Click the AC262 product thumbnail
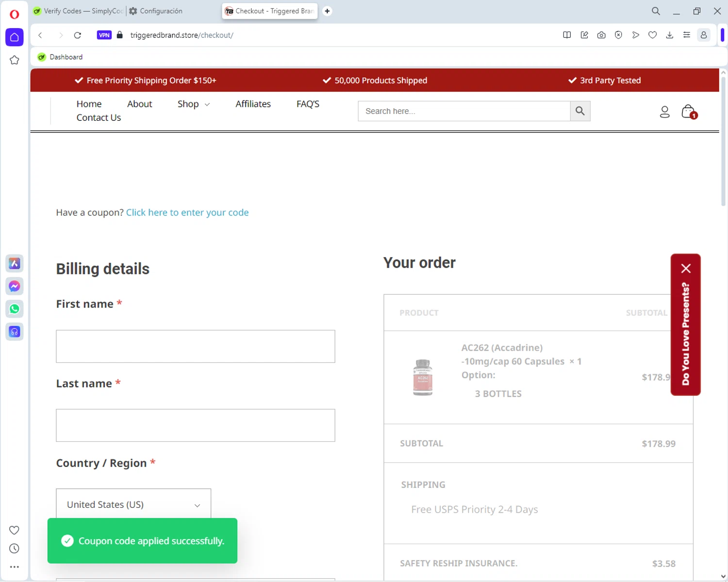The height and width of the screenshot is (582, 728). (423, 377)
